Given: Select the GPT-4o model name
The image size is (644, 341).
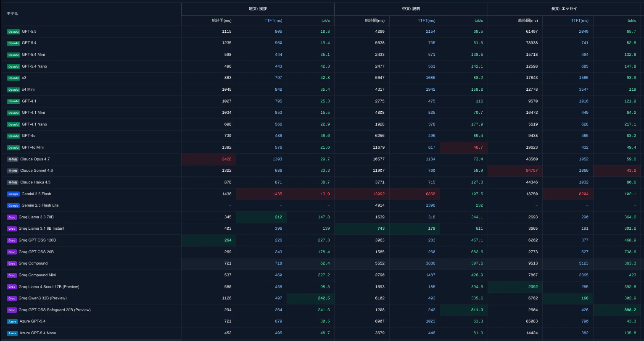Looking at the screenshot, I should tap(29, 136).
